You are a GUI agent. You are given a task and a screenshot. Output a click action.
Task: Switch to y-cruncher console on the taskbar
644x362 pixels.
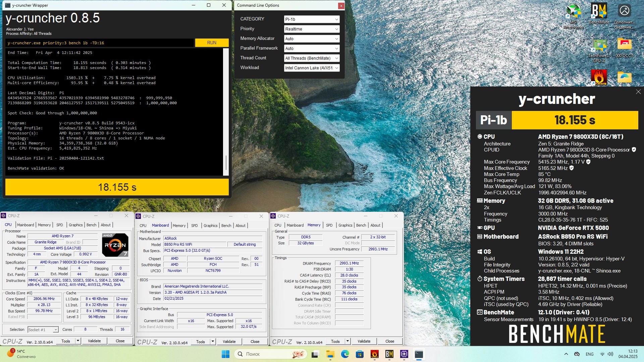[419, 354]
